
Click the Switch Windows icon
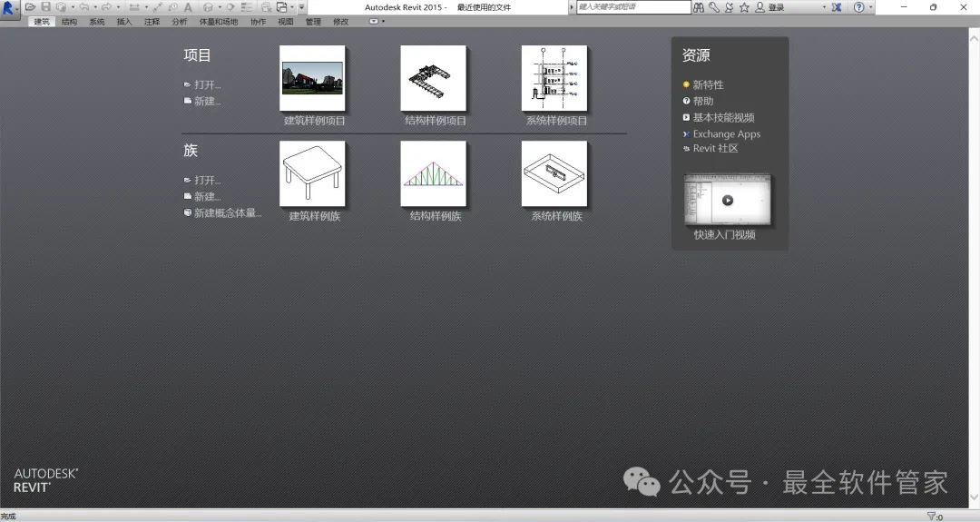pyautogui.click(x=282, y=7)
